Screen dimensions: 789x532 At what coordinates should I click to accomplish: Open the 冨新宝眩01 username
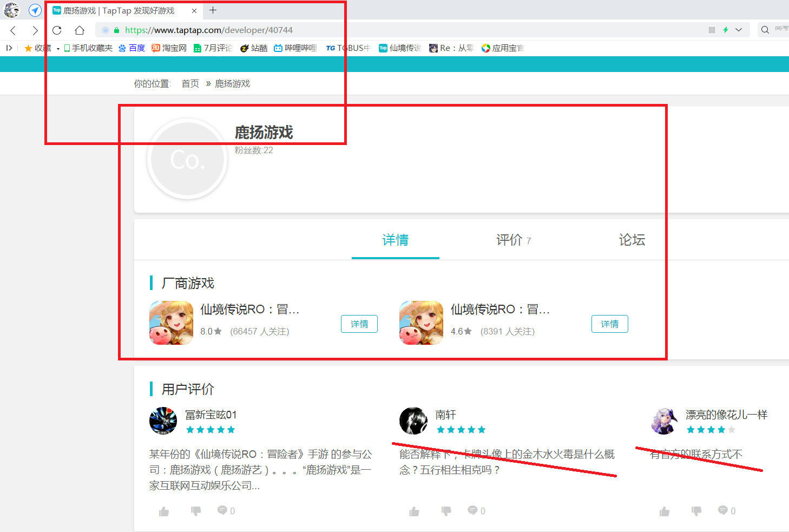pos(211,415)
